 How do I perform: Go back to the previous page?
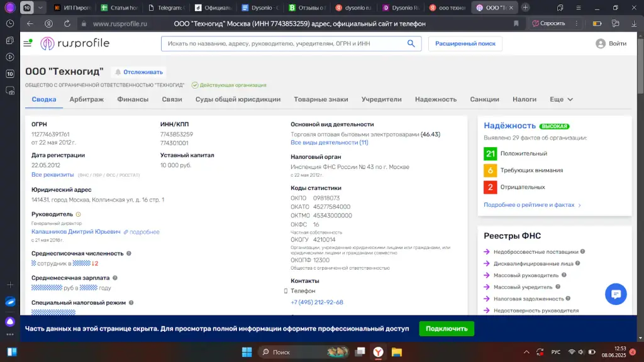click(30, 24)
